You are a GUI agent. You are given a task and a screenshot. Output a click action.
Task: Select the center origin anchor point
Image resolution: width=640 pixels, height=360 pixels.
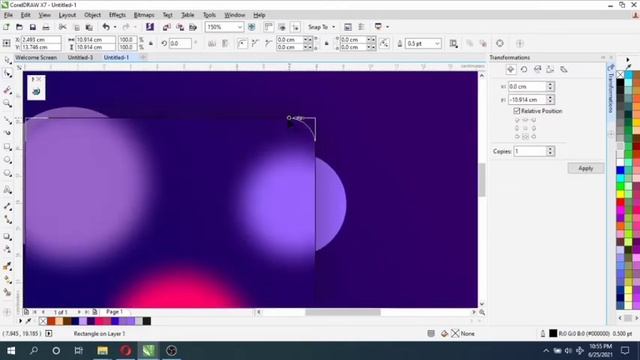(525, 128)
